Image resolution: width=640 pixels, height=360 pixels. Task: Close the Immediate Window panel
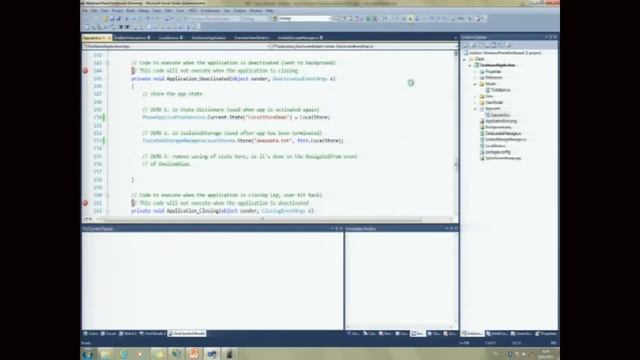point(456,229)
